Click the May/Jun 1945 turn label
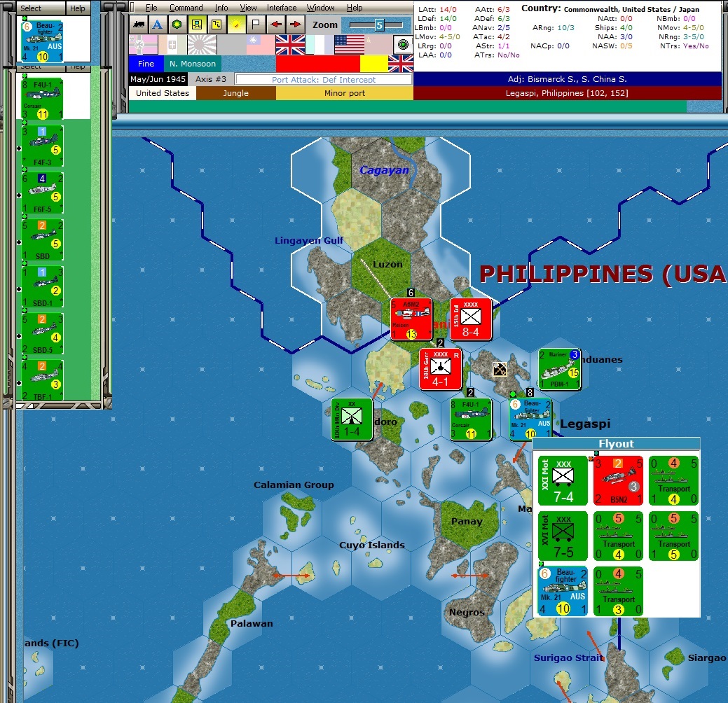The height and width of the screenshot is (703, 728). click(158, 79)
